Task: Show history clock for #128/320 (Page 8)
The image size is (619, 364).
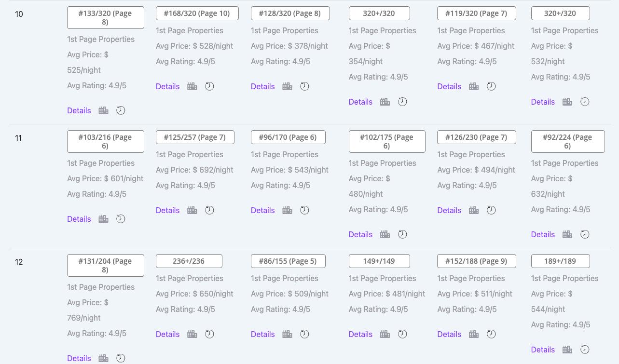Action: [x=304, y=86]
